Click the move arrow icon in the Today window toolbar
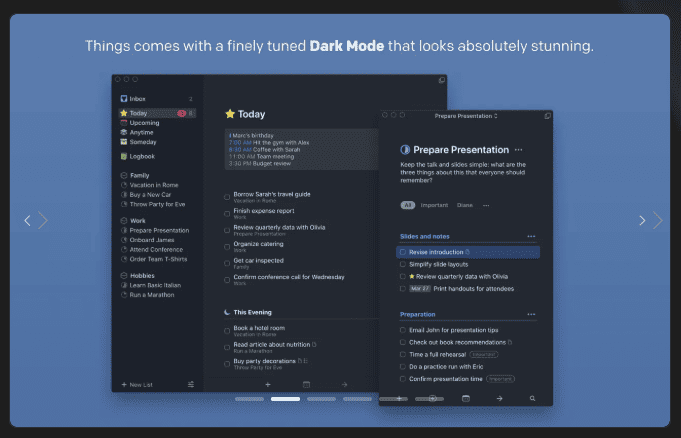The image size is (681, 438). tap(344, 385)
